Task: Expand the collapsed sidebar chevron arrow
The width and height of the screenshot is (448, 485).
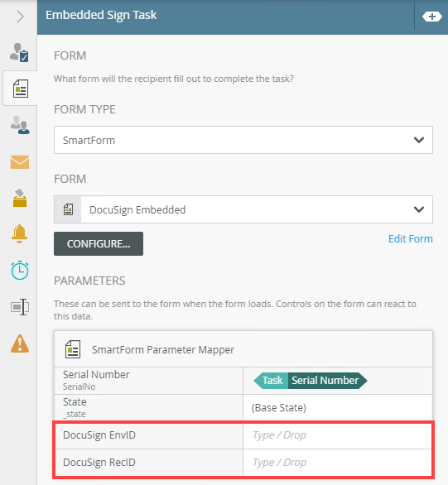Action: tap(20, 17)
